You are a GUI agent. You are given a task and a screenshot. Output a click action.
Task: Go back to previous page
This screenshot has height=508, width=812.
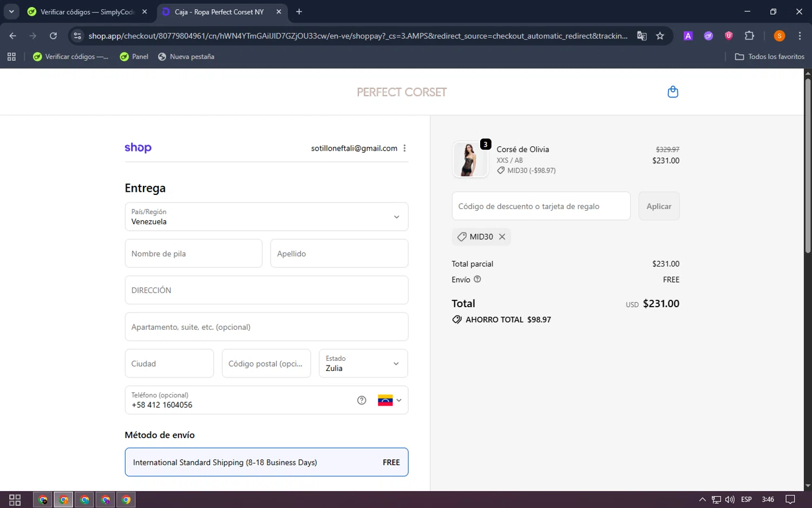coord(13,36)
